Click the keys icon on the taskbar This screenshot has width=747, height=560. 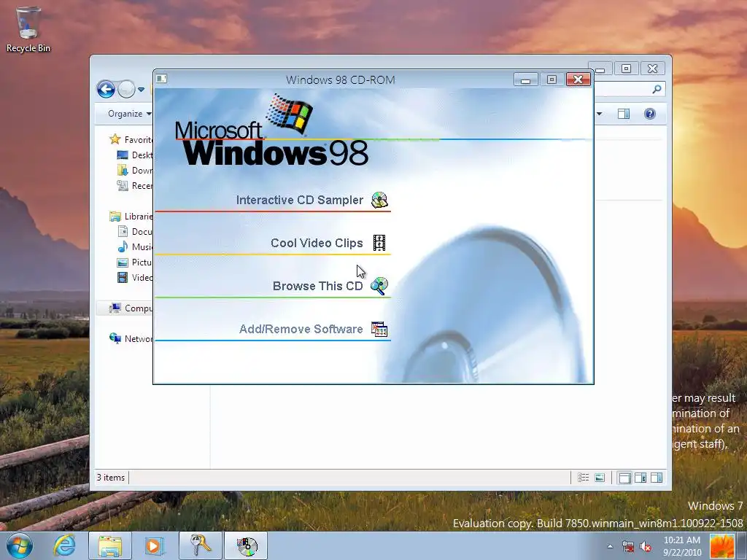coord(200,545)
